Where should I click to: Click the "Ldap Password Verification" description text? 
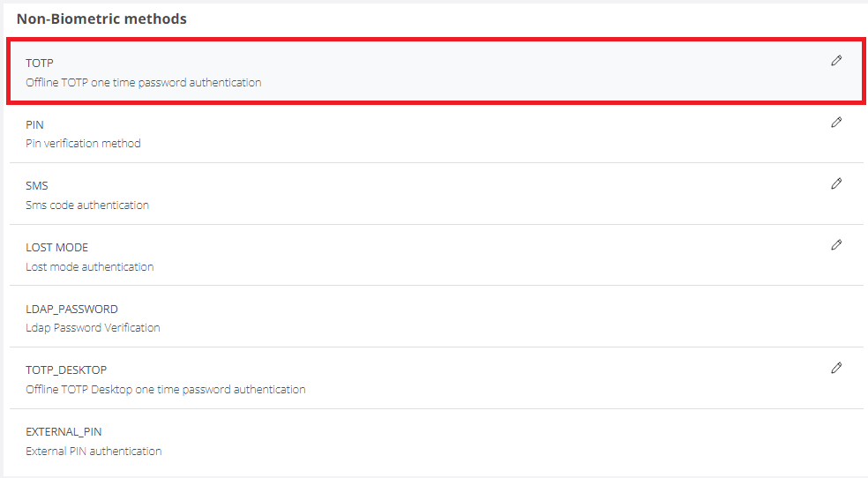point(93,327)
